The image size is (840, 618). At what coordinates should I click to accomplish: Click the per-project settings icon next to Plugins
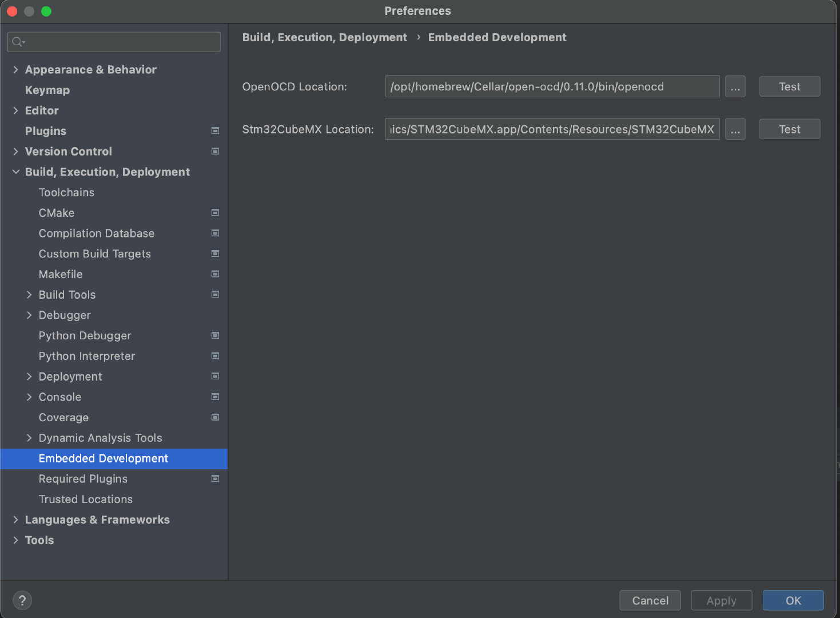click(215, 130)
